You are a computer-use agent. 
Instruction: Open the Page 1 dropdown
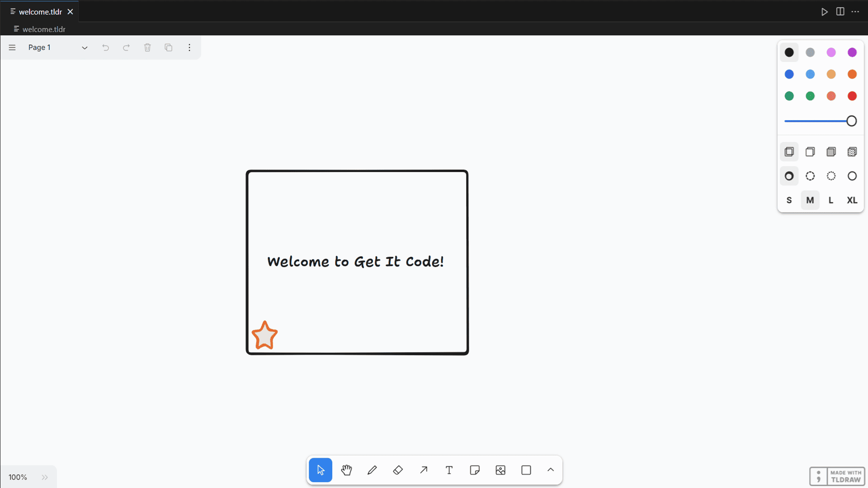click(57, 47)
